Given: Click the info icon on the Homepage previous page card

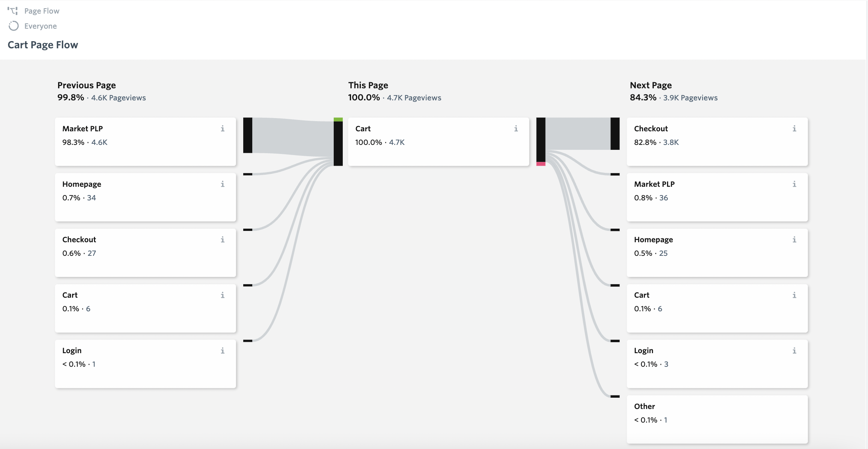Looking at the screenshot, I should (222, 184).
